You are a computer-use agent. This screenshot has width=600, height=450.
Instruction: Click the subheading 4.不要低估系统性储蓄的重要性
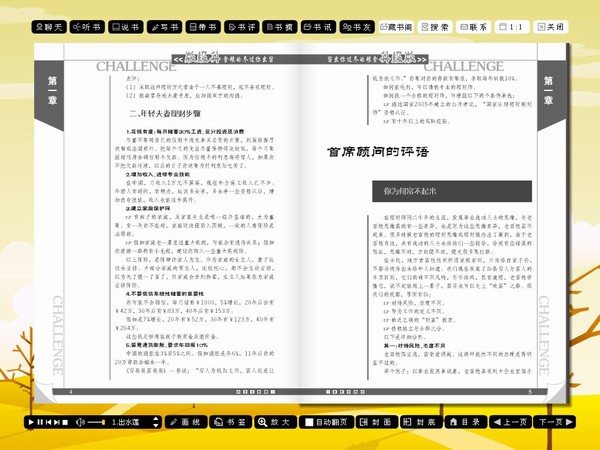tap(165, 294)
